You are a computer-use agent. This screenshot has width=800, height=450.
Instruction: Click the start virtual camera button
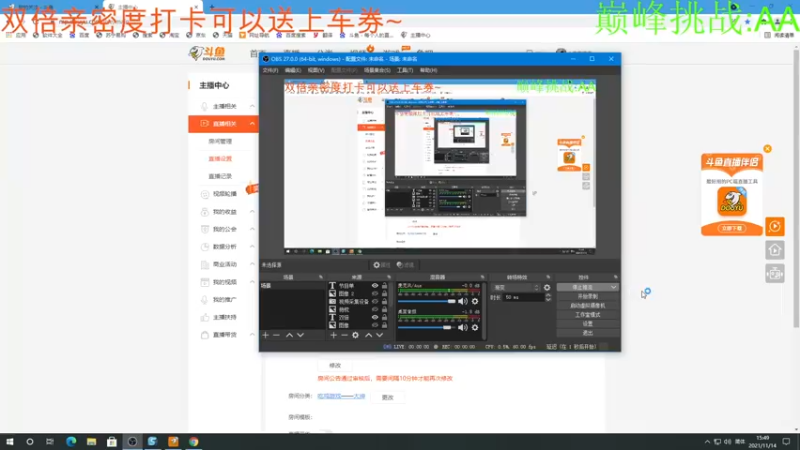[x=588, y=306]
